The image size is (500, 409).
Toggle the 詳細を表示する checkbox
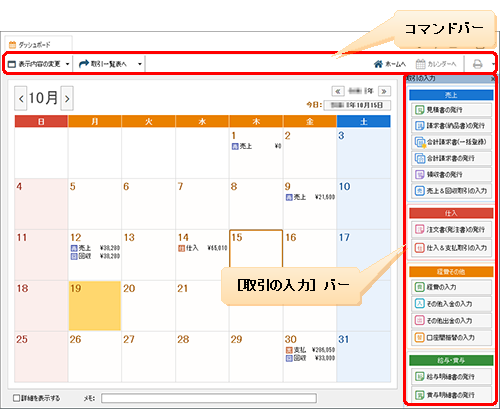tap(16, 398)
